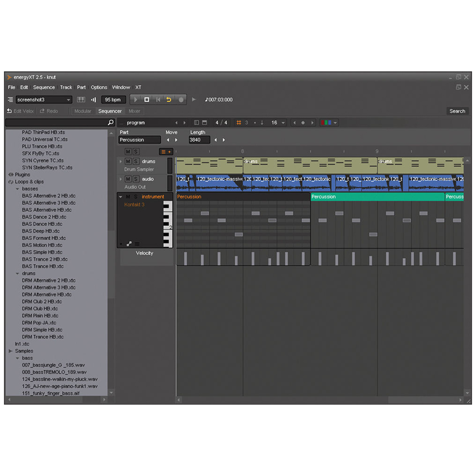The height and width of the screenshot is (476, 476).
Task: Solo the audio track
Action: (x=136, y=179)
